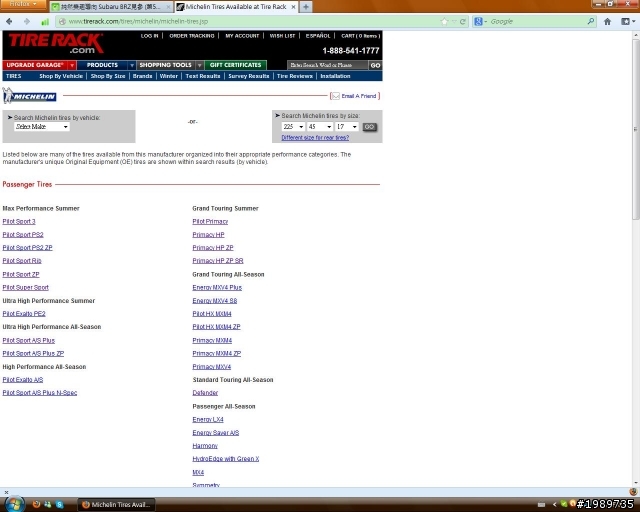Expand the Shopping Tools dropdown arrow
Screen dimensions: 640x512
(x=199, y=65)
